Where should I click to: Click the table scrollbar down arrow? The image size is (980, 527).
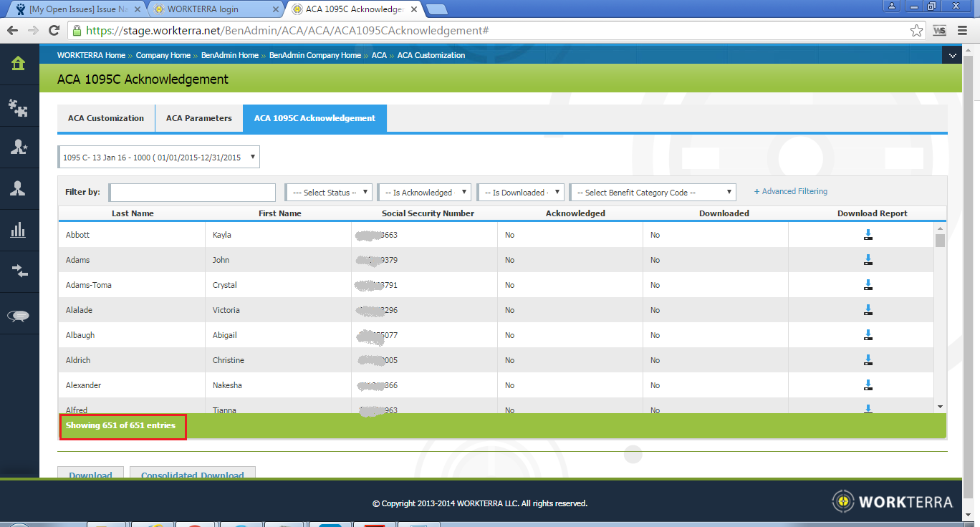pos(940,407)
